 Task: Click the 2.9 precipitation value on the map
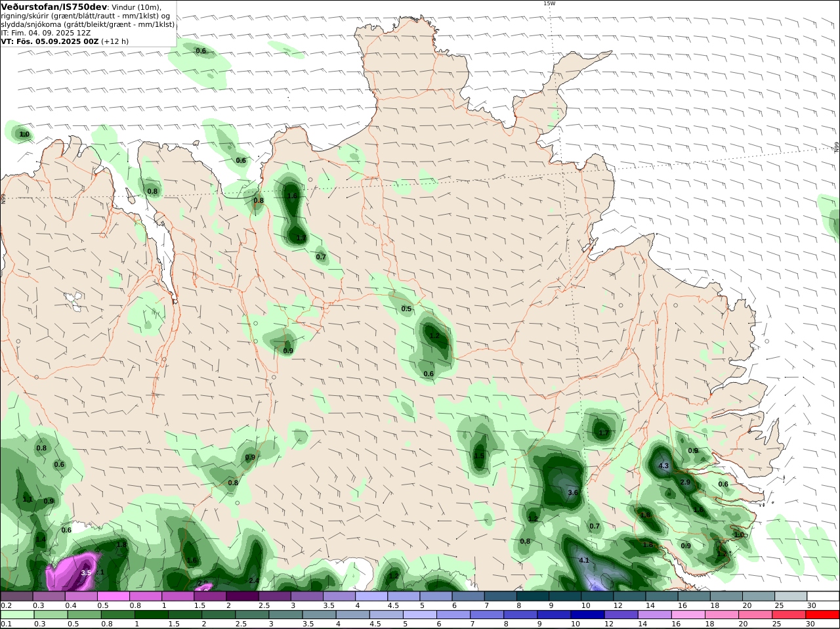684,483
